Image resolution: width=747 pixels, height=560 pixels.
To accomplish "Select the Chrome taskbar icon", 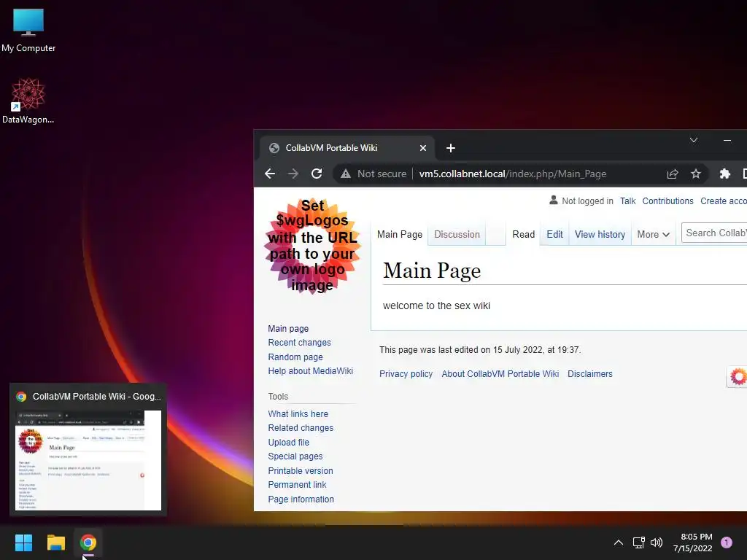I will tap(88, 542).
